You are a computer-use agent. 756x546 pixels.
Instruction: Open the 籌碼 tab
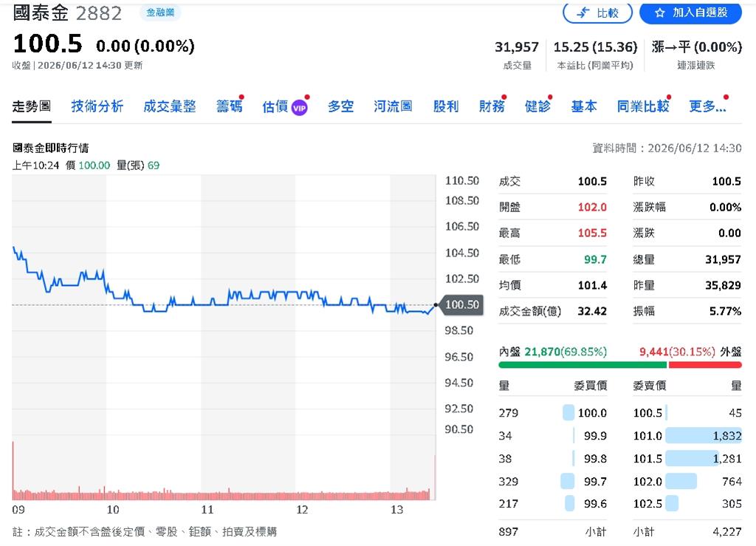coord(229,106)
